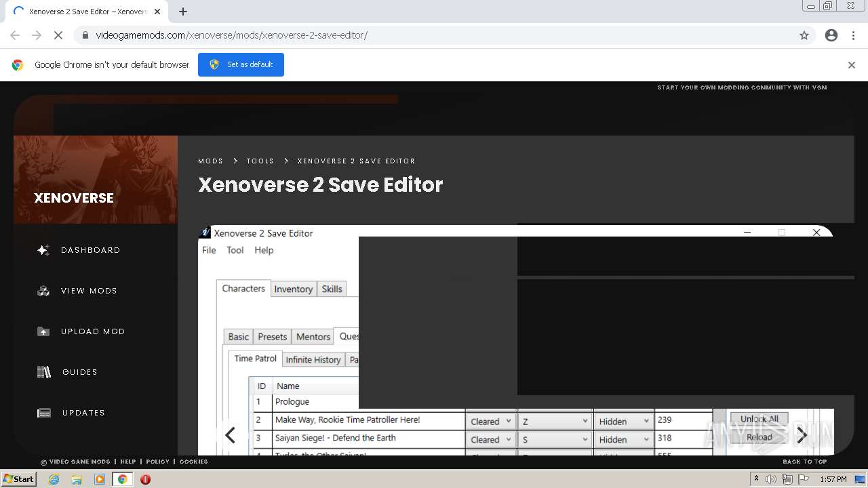
Task: Open the media player taskbar icon
Action: point(100,479)
